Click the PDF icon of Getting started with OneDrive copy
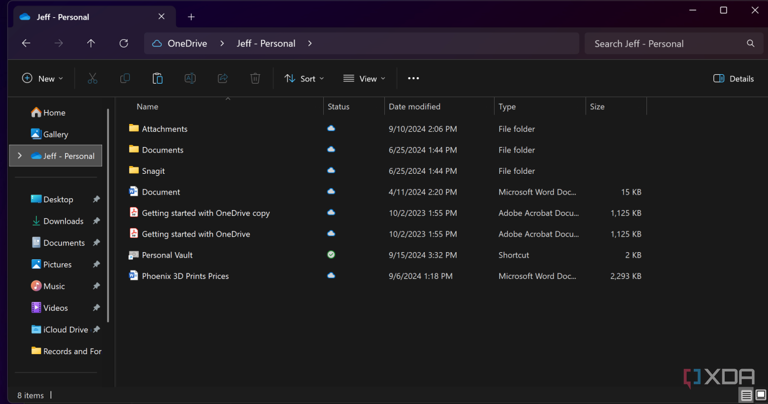 (133, 213)
